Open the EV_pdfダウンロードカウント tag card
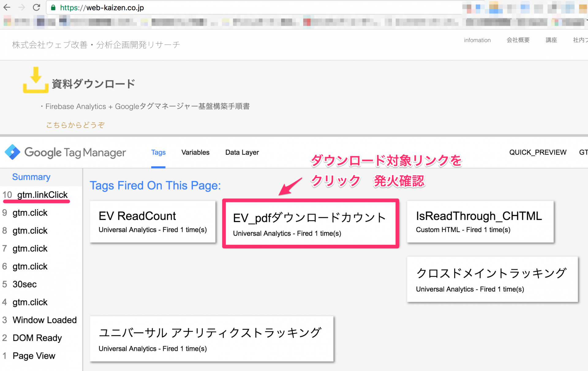 [311, 224]
